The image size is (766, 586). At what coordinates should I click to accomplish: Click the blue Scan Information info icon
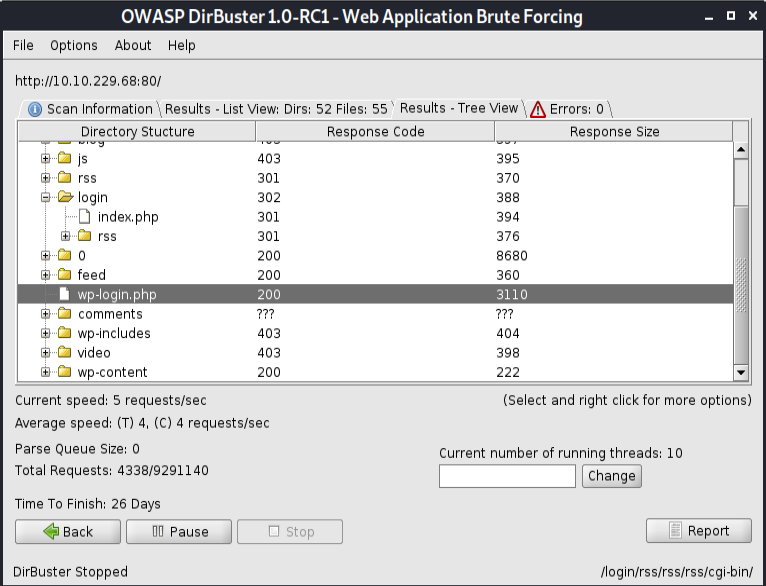click(x=35, y=109)
